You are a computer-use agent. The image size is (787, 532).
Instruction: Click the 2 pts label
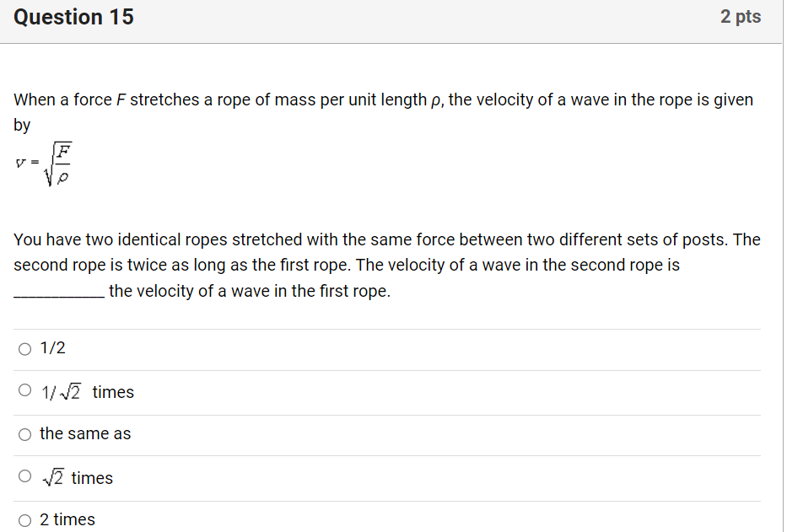tap(741, 17)
